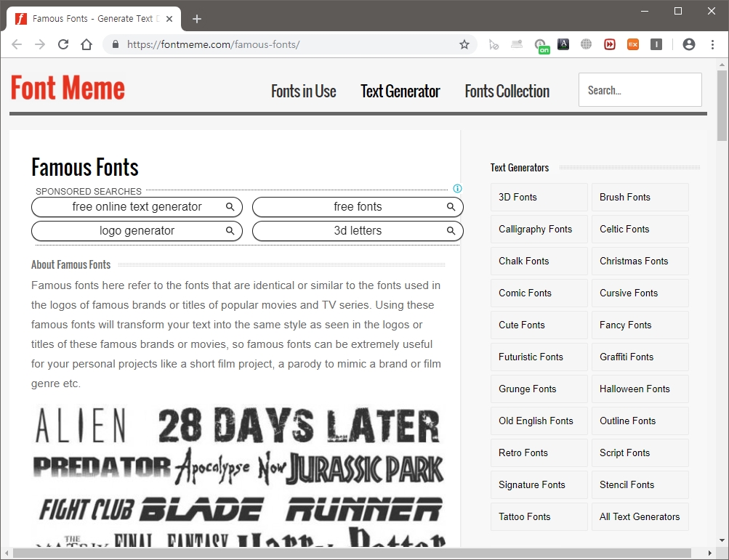Click the browser forward arrow
This screenshot has width=729, height=560.
[40, 44]
